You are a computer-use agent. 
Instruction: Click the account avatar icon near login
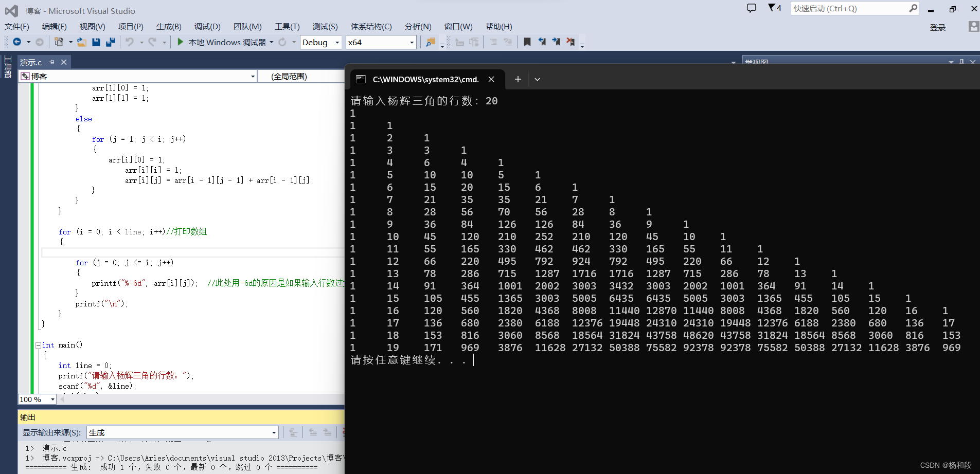(x=973, y=27)
